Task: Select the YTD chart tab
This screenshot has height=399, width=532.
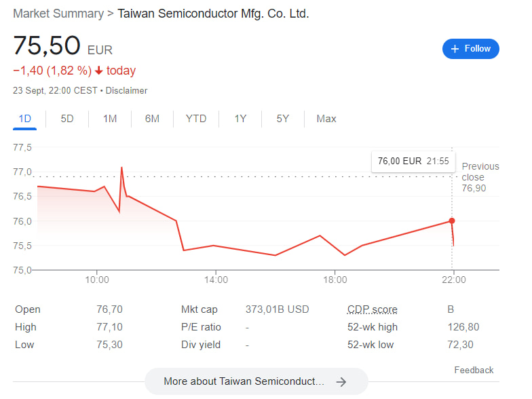Action: [196, 119]
